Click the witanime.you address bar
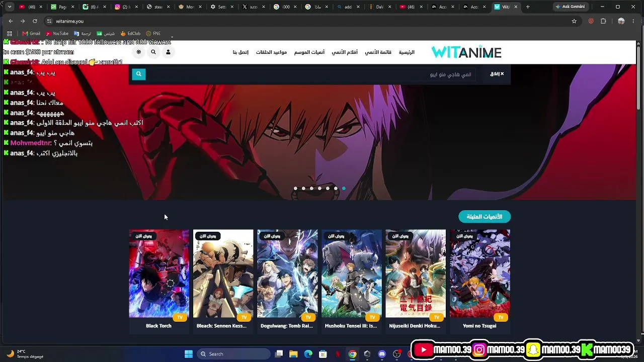The image size is (644, 362). 307,21
